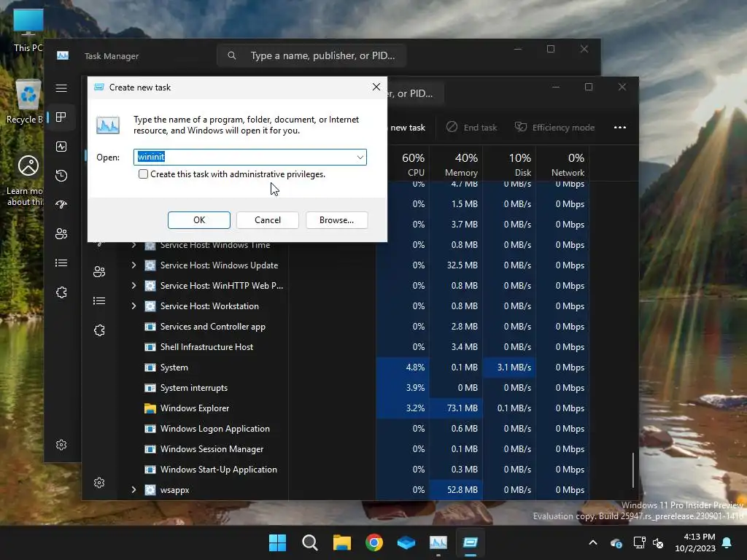Click the 73.1 MB memory cell
Viewport: 747px width, 560px height.
click(x=457, y=408)
